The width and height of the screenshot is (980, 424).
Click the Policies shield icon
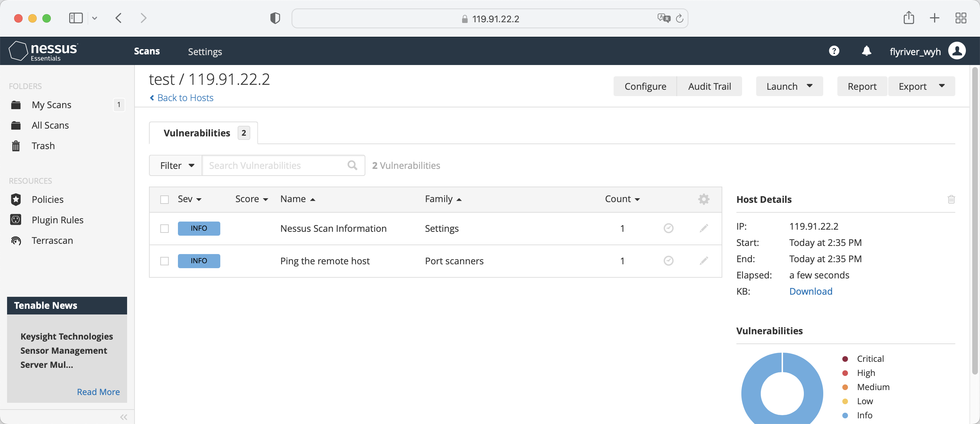pyautogui.click(x=16, y=199)
